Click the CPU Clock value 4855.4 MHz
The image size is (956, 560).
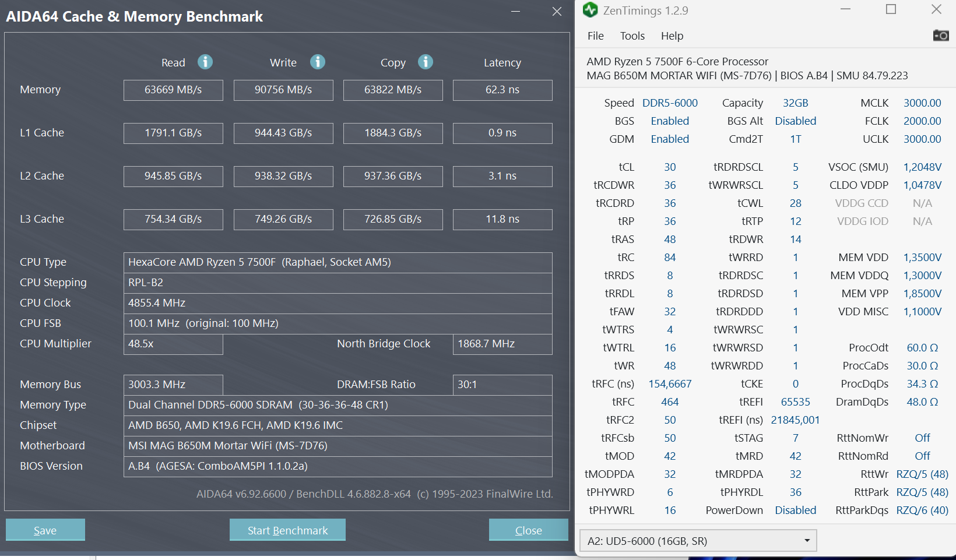click(338, 304)
